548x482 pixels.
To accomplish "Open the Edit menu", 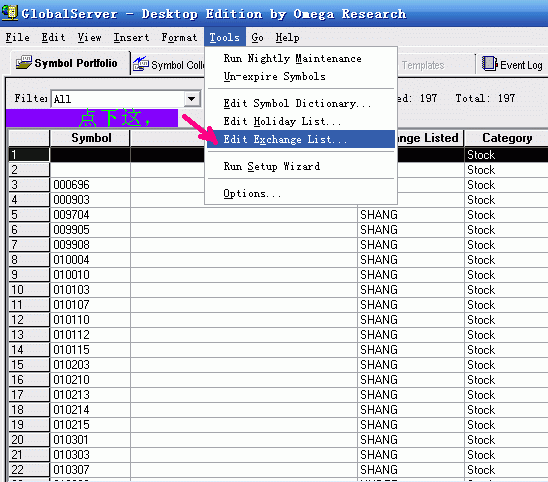I will click(53, 37).
